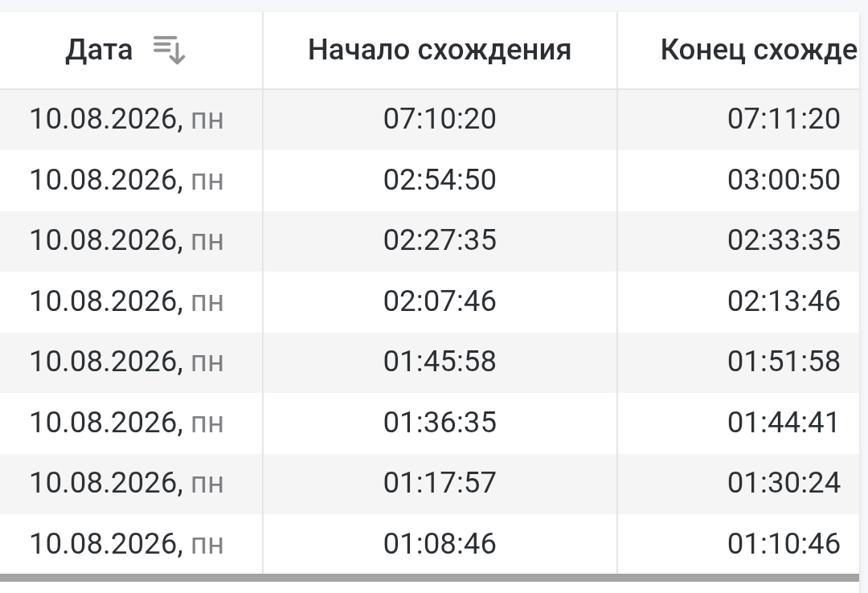Select end time 02:13:46 cell

[x=784, y=301]
